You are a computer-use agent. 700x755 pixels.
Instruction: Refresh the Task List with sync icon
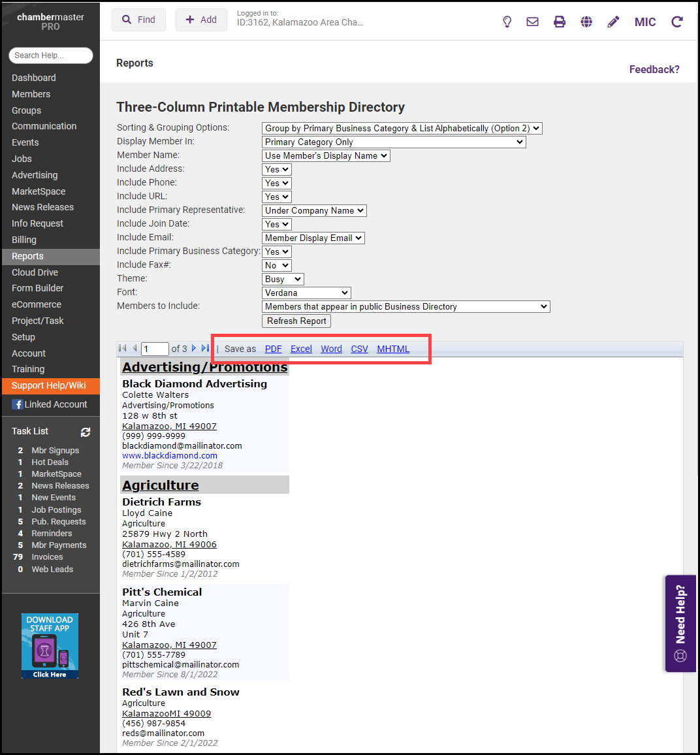coord(86,432)
